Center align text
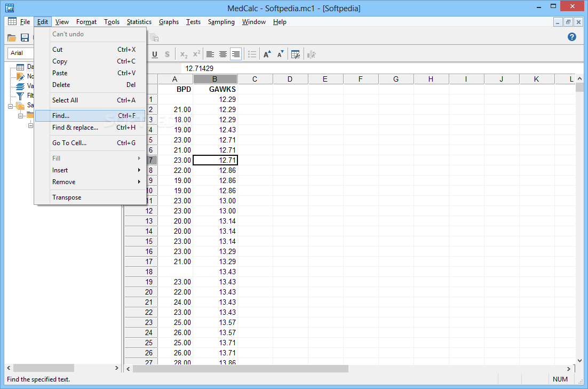Image resolution: width=588 pixels, height=389 pixels. point(223,54)
